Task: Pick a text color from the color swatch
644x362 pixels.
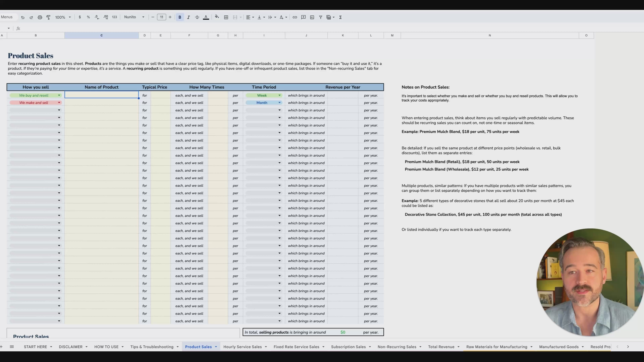Action: point(206,17)
